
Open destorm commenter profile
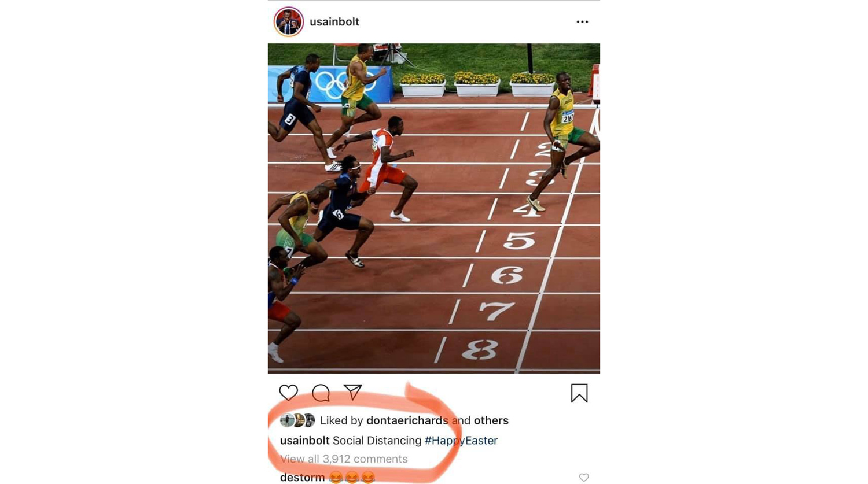(302, 478)
